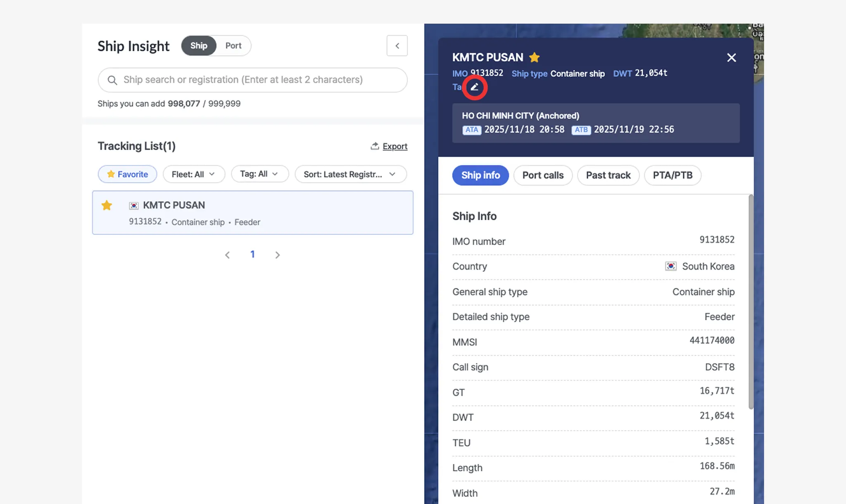Click the Export link

pyautogui.click(x=394, y=146)
